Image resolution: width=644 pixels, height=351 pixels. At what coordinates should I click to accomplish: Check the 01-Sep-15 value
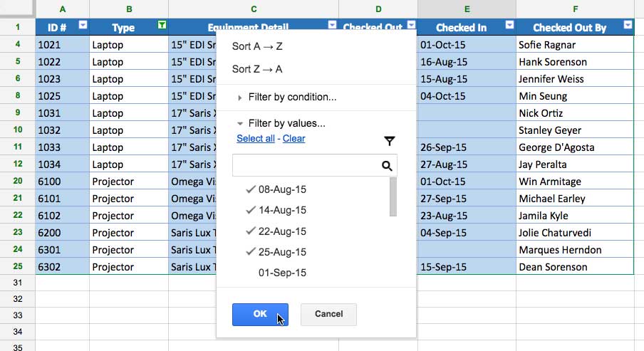click(281, 273)
